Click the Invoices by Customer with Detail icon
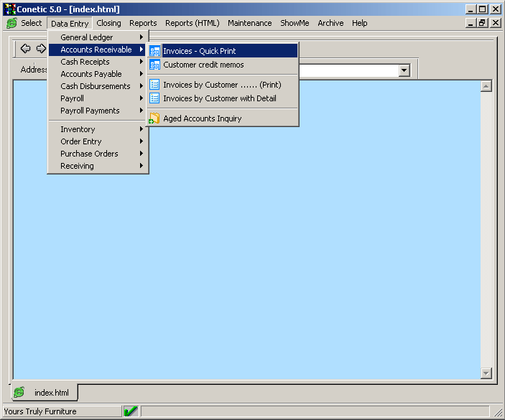This screenshot has width=505, height=420. pyautogui.click(x=154, y=98)
